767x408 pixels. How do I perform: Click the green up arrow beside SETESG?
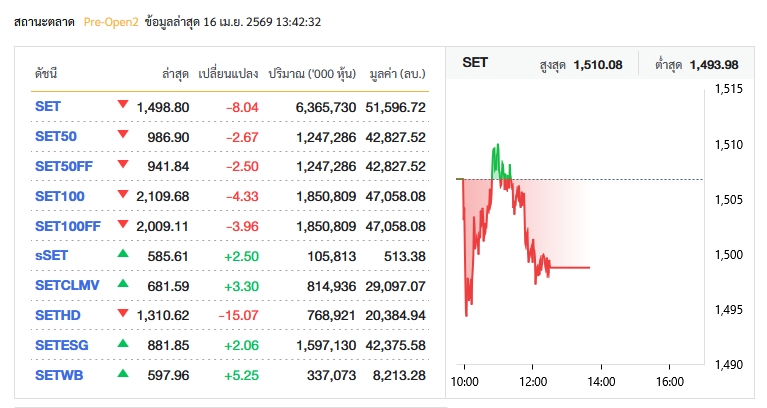(123, 344)
